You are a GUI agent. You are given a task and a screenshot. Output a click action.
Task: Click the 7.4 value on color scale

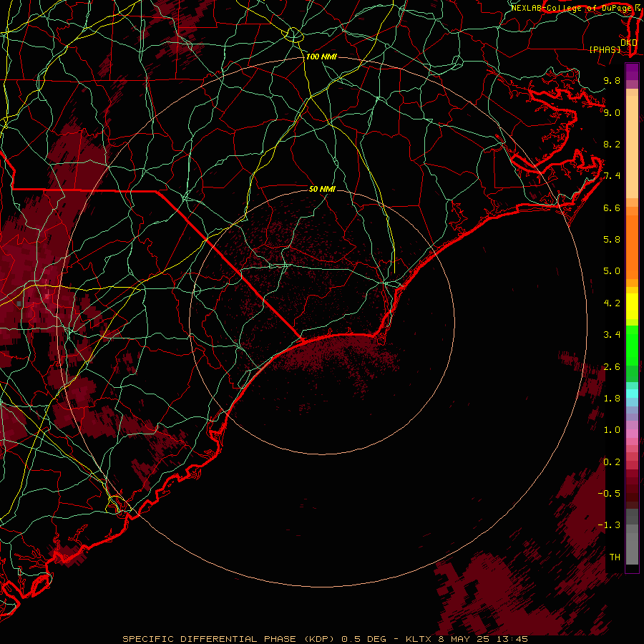pyautogui.click(x=612, y=176)
